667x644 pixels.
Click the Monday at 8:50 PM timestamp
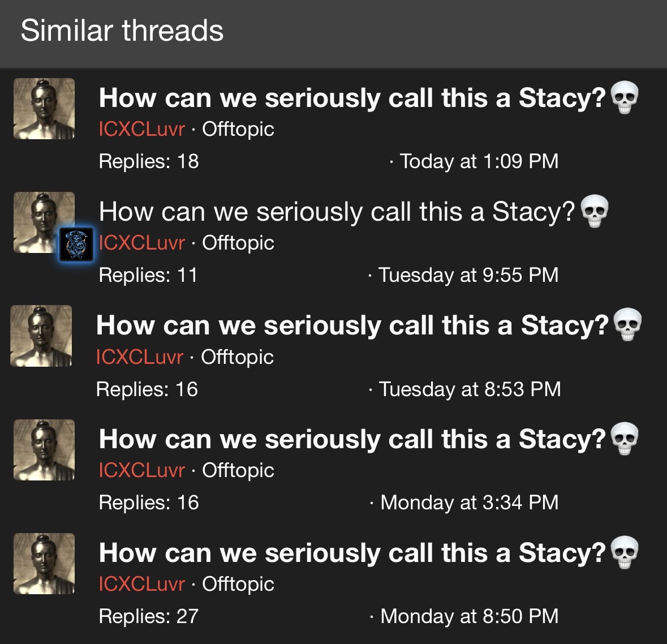coord(469,616)
